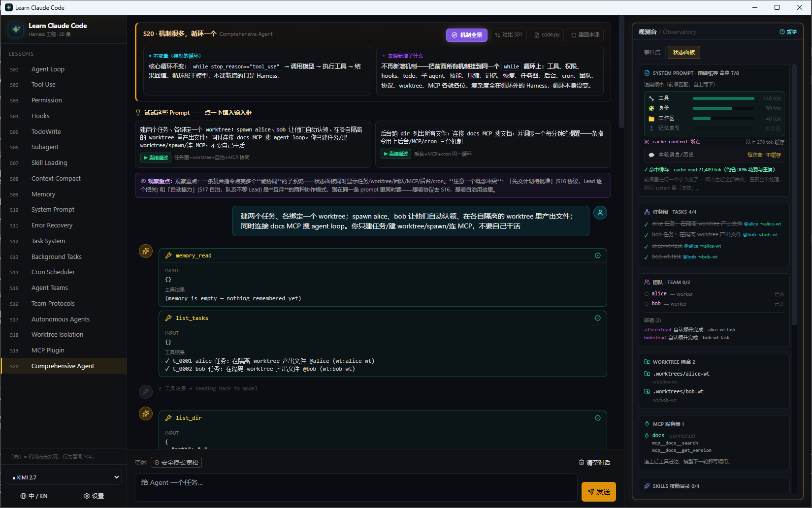This screenshot has width=812, height=508.
Task: Click the alice→lead mailbox message
Action: pyautogui.click(x=690, y=330)
